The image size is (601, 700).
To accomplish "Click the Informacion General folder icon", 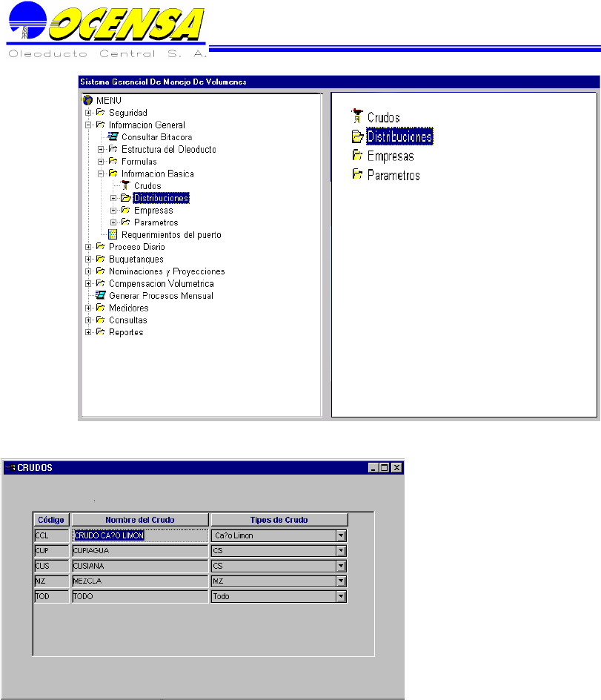I will [x=100, y=125].
